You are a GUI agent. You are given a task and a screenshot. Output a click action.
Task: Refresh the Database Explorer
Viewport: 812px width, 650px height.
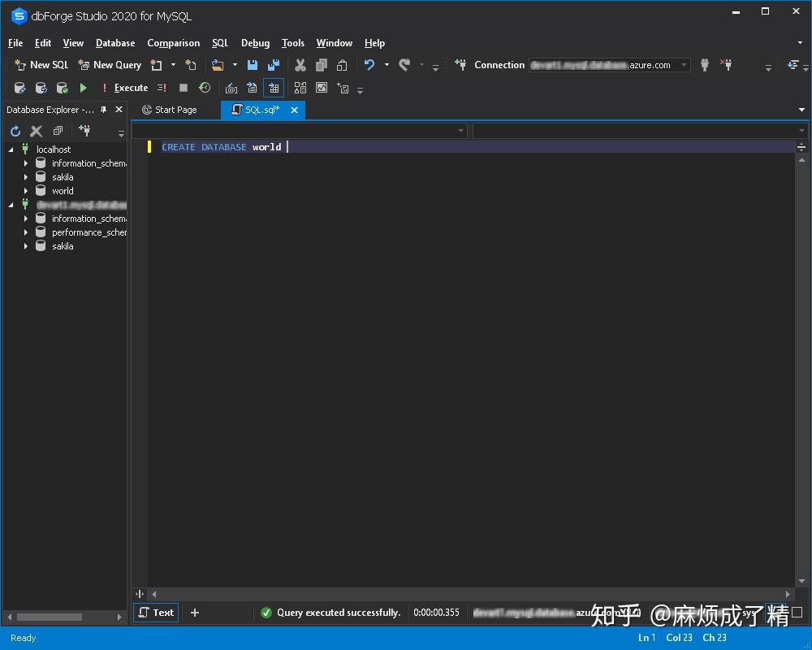pyautogui.click(x=15, y=131)
